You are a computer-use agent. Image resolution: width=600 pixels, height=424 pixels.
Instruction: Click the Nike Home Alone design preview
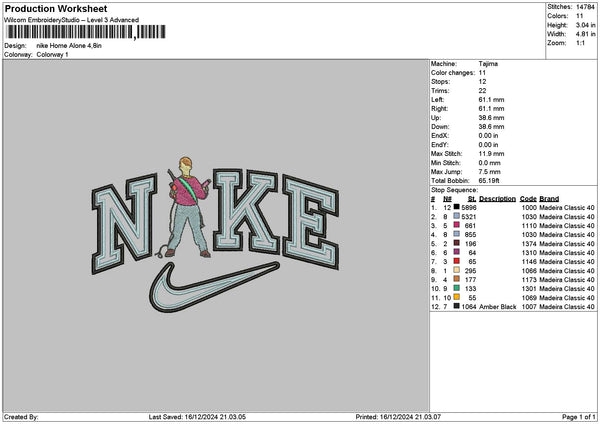215,235
